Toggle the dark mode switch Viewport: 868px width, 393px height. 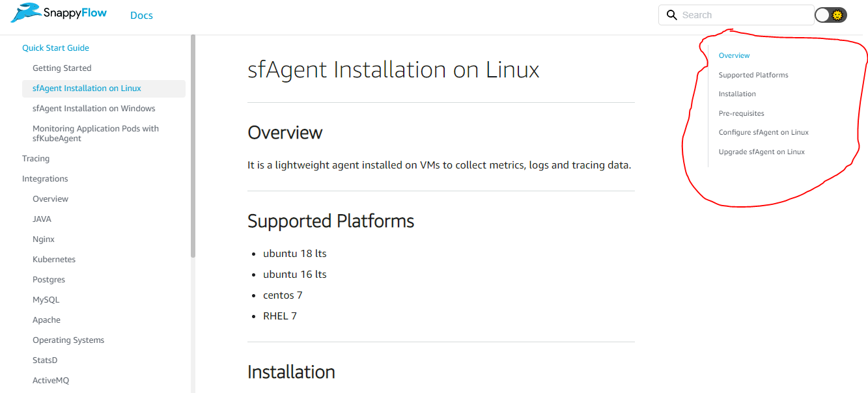830,15
